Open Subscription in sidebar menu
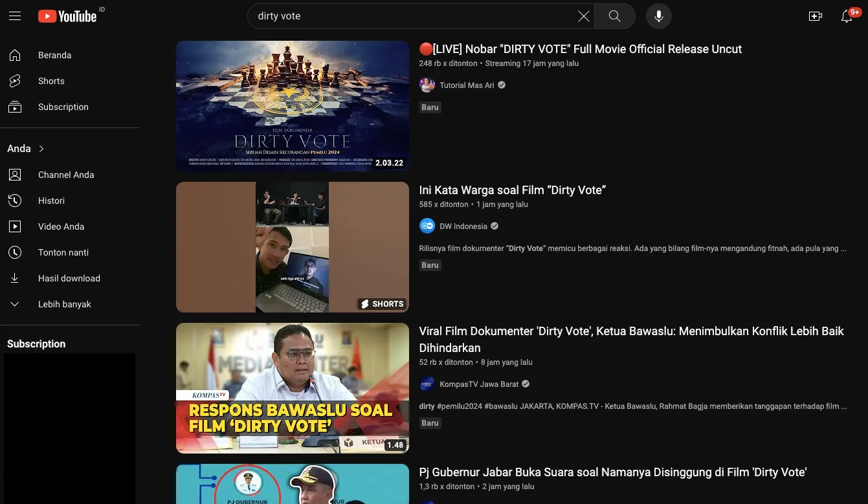Image resolution: width=868 pixels, height=504 pixels. (x=63, y=107)
